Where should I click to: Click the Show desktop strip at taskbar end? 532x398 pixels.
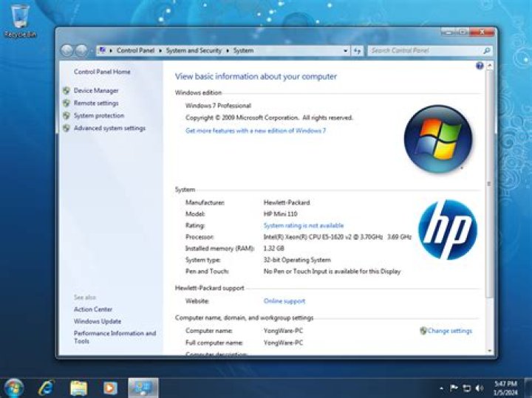coord(528,388)
